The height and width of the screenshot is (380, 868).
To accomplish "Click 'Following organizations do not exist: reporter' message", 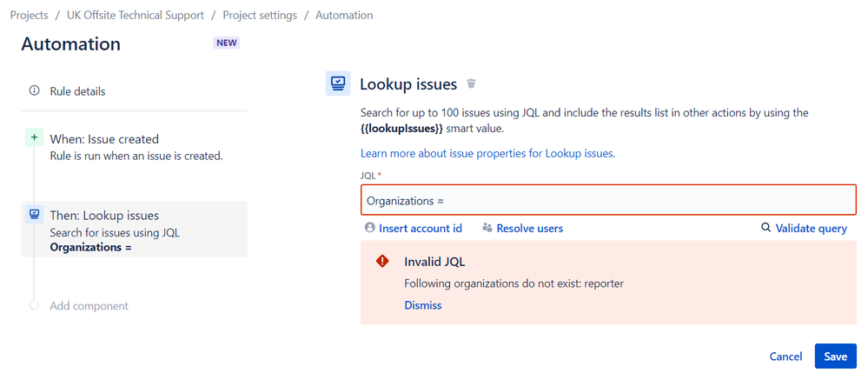I will point(514,283).
